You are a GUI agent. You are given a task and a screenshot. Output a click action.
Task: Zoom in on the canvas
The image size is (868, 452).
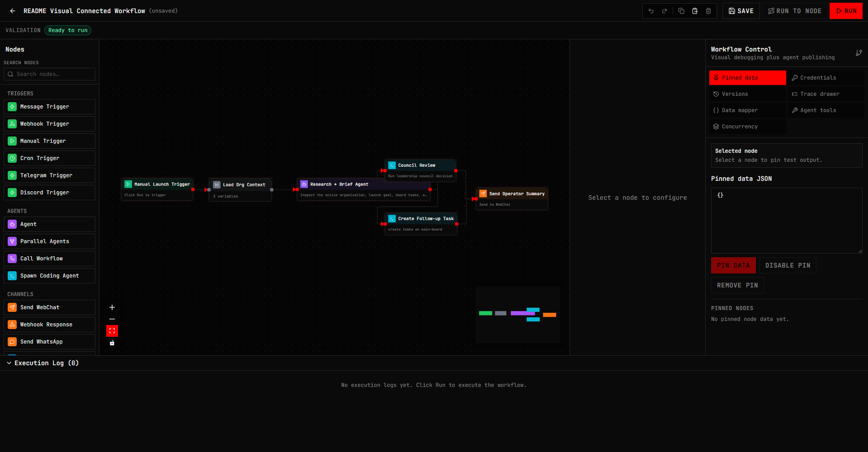(112, 307)
